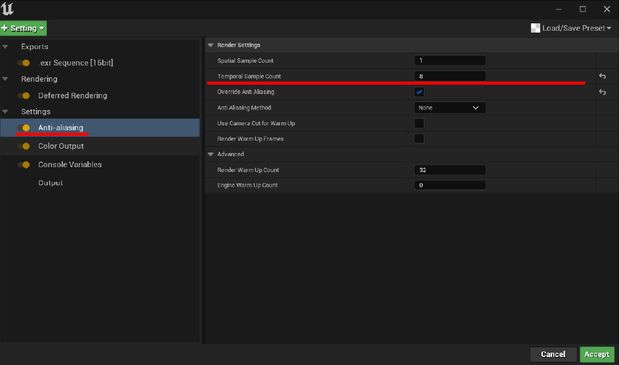619x365 pixels.
Task: Click the green Accept button
Action: click(597, 354)
